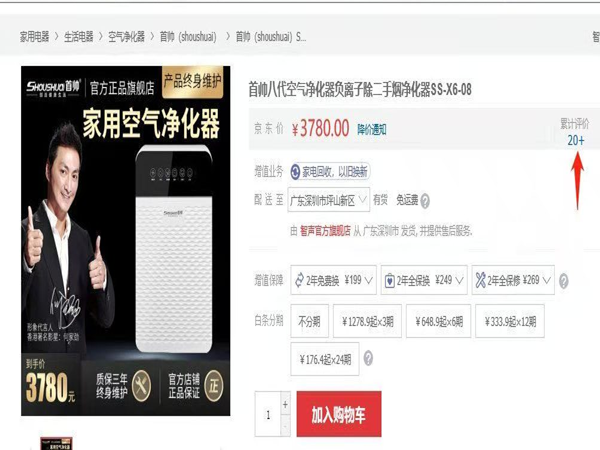This screenshot has width=600, height=450.
Task: Increase quantity with the plus stepper
Action: 285,404
